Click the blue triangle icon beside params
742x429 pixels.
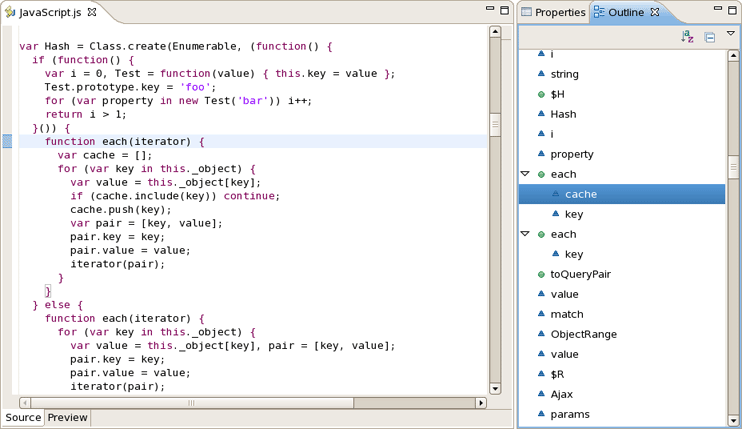(x=541, y=413)
